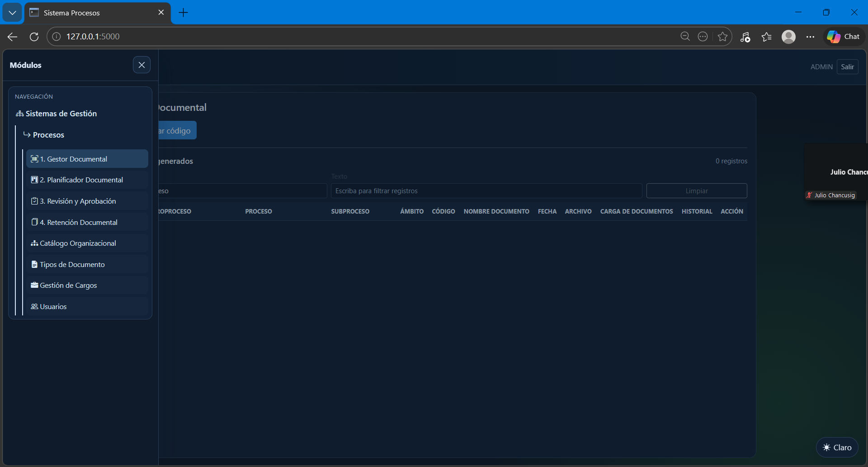
Task: Click the Retención Documental icon
Action: tap(34, 222)
